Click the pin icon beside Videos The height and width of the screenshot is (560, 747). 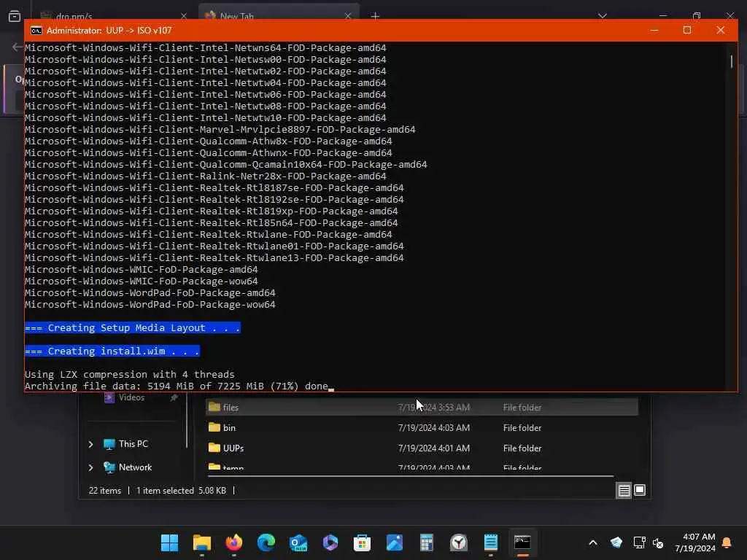(174, 397)
